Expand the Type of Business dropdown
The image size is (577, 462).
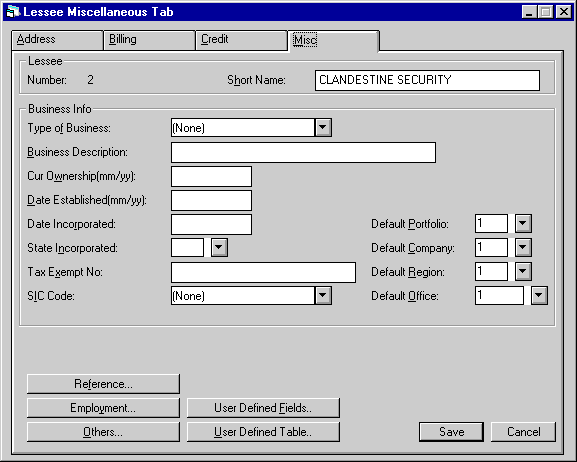[x=323, y=127]
